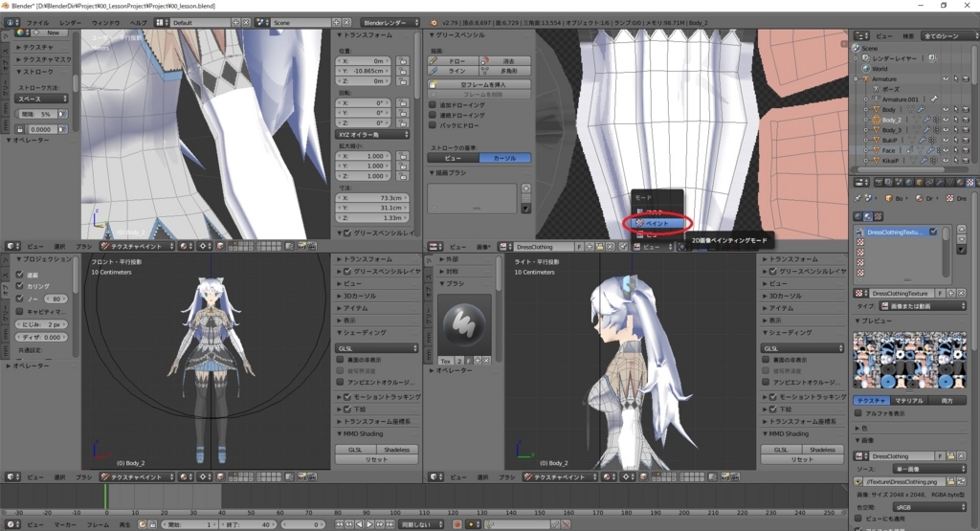
Task: Click the Default layout delete (X) icon
Action: [246, 23]
